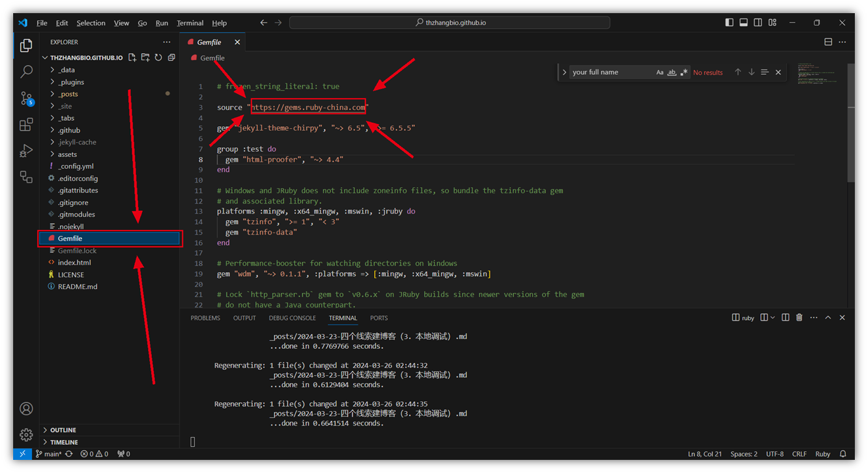868x473 pixels.
Task: Toggle the secondary side bar
Action: tap(758, 22)
